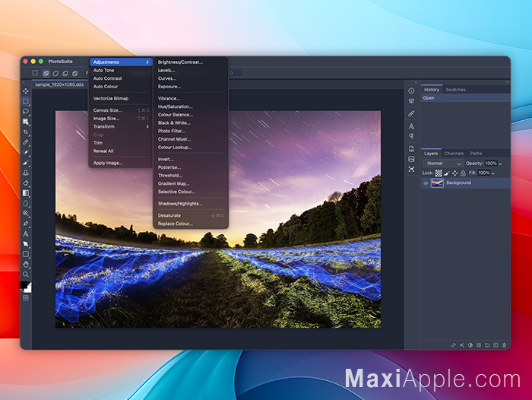Collapse the right panels with the double arrow
The image size is (532, 400).
point(507,82)
